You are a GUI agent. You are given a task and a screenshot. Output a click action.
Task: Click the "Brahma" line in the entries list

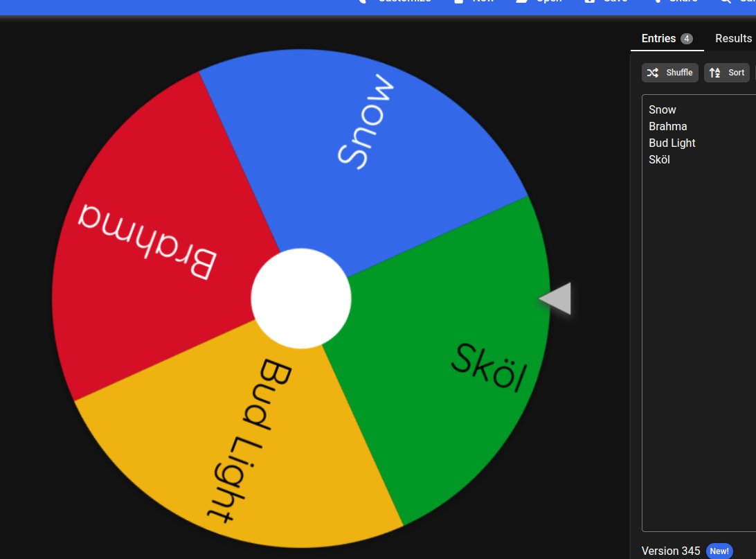click(x=667, y=126)
